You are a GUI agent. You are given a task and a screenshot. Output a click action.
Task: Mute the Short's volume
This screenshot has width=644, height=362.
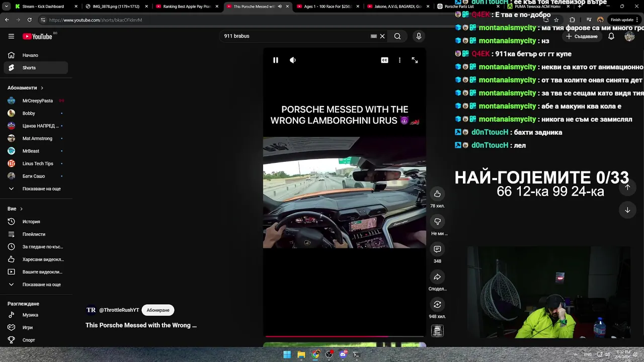[293, 60]
